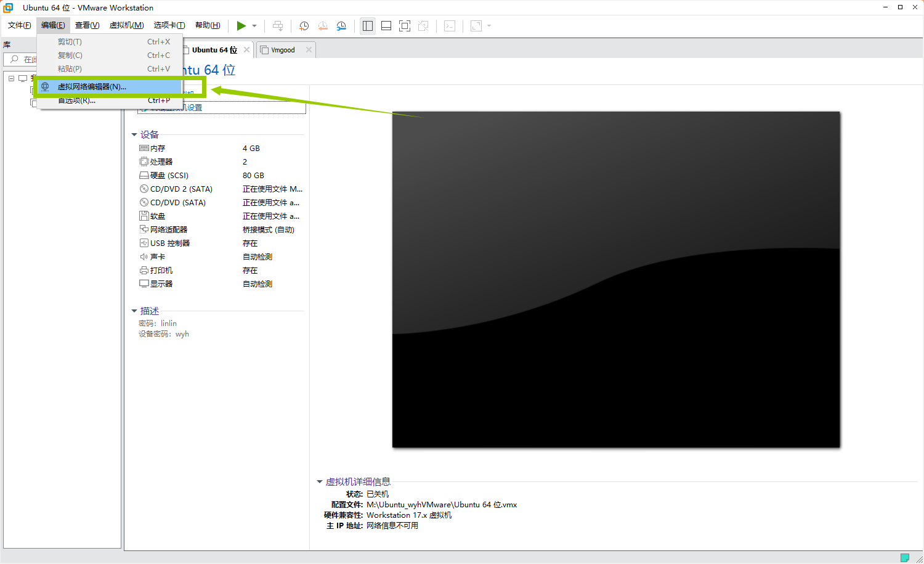
Task: Open the dropdown arrow beside the play button
Action: [254, 26]
